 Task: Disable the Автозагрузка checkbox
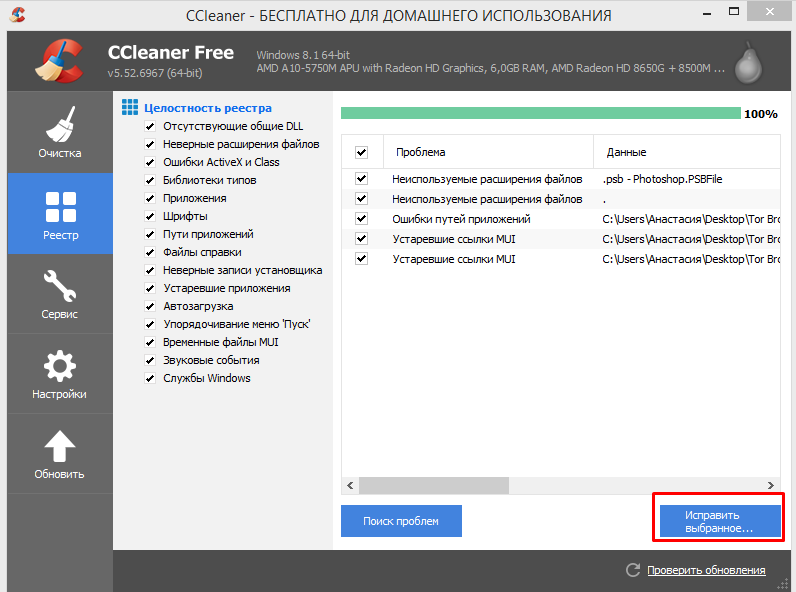point(150,306)
